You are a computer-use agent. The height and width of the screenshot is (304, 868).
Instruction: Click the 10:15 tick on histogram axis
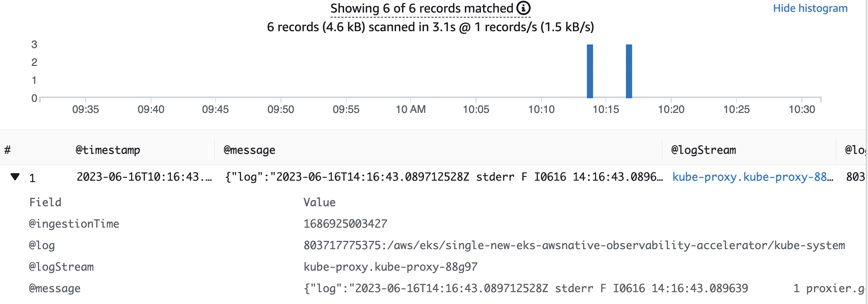[x=606, y=109]
